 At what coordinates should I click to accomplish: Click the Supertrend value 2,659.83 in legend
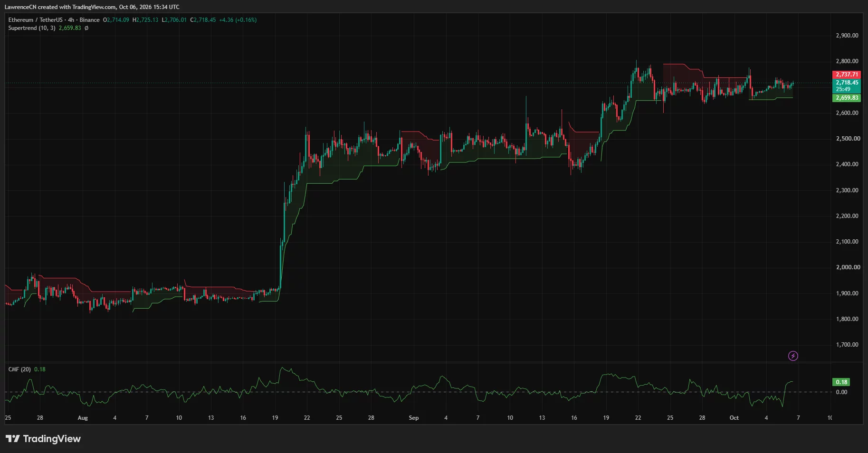(x=70, y=28)
